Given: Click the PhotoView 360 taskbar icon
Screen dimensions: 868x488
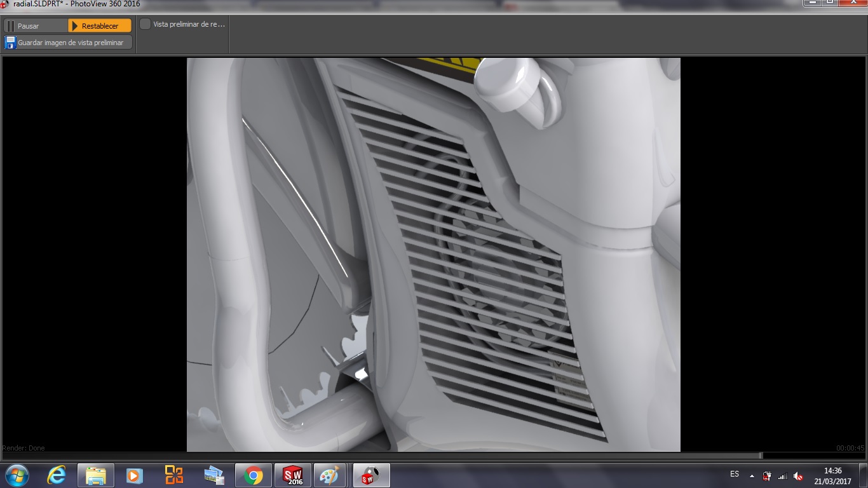Looking at the screenshot, I should 371,475.
